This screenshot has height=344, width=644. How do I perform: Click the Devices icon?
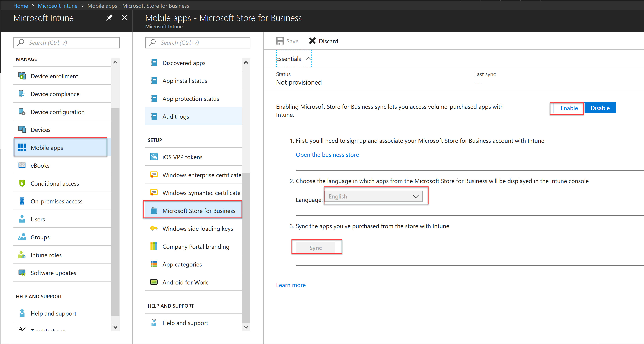coord(22,129)
